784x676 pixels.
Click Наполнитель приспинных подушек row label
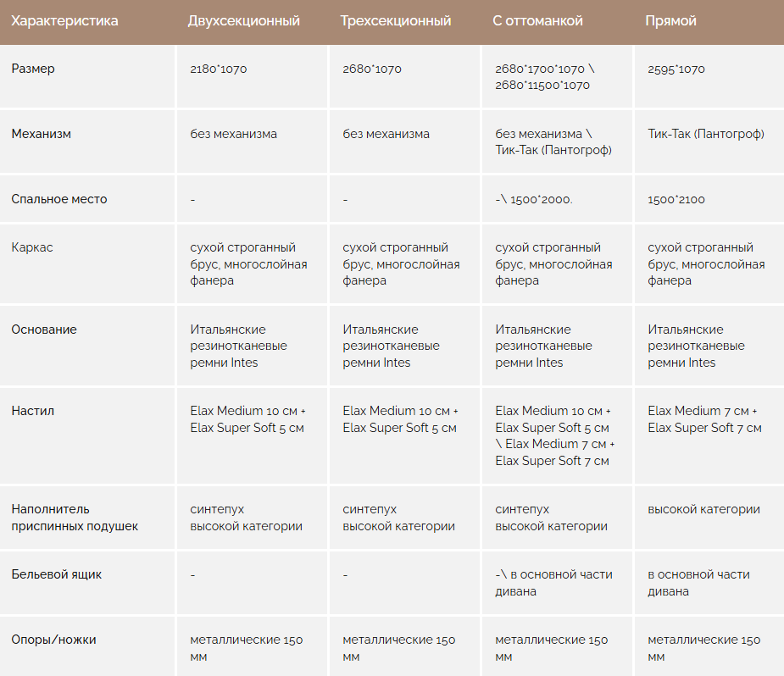point(75,518)
